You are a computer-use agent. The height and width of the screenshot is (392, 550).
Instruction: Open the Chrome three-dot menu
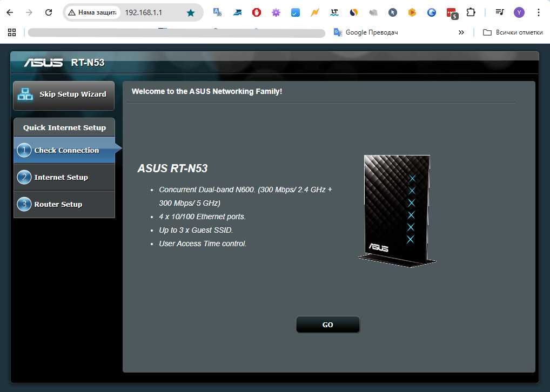539,12
